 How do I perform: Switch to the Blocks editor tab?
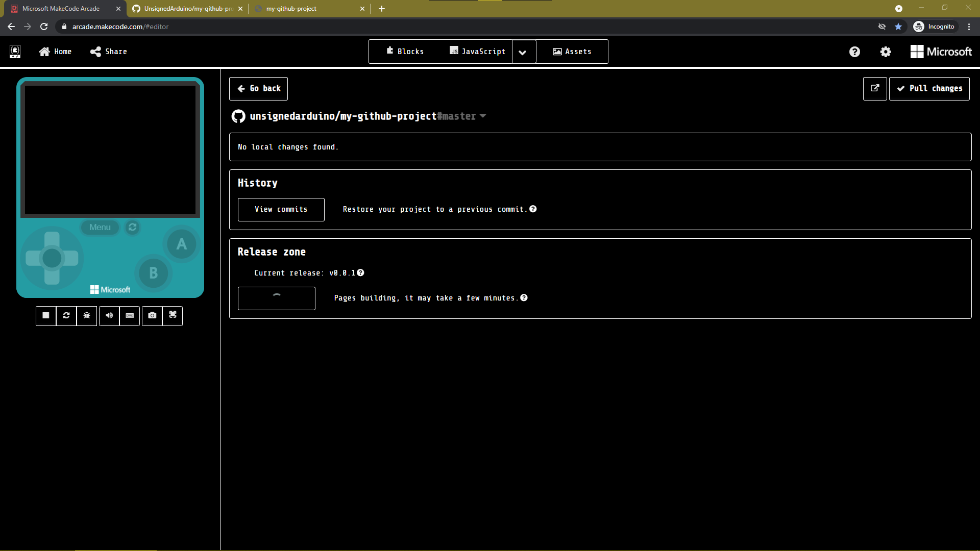(x=405, y=52)
